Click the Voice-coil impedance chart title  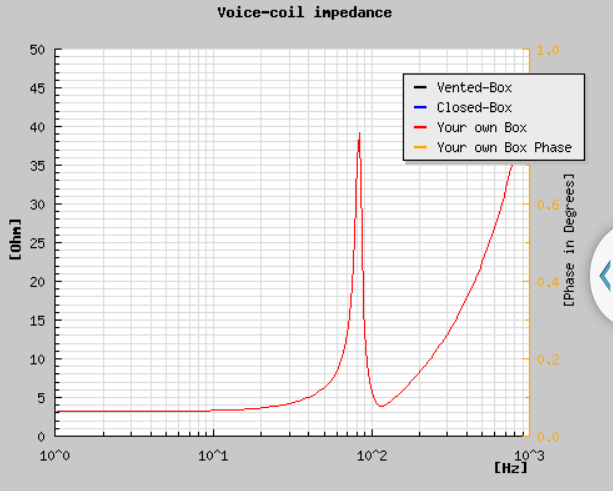point(305,13)
